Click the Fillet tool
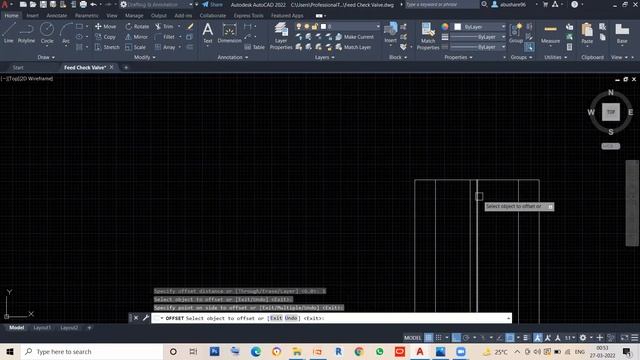Image resolution: width=640 pixels, height=360 pixels. tap(165, 37)
